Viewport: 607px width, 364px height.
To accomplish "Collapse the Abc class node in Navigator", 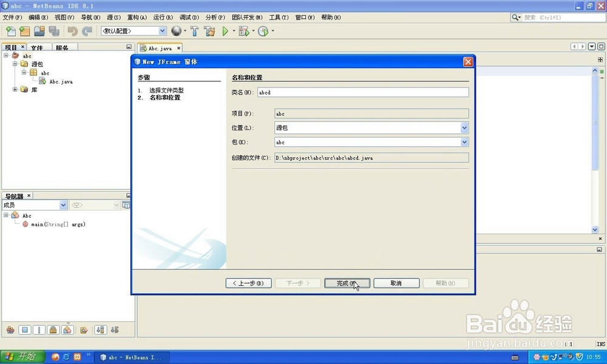I will (x=6, y=215).
